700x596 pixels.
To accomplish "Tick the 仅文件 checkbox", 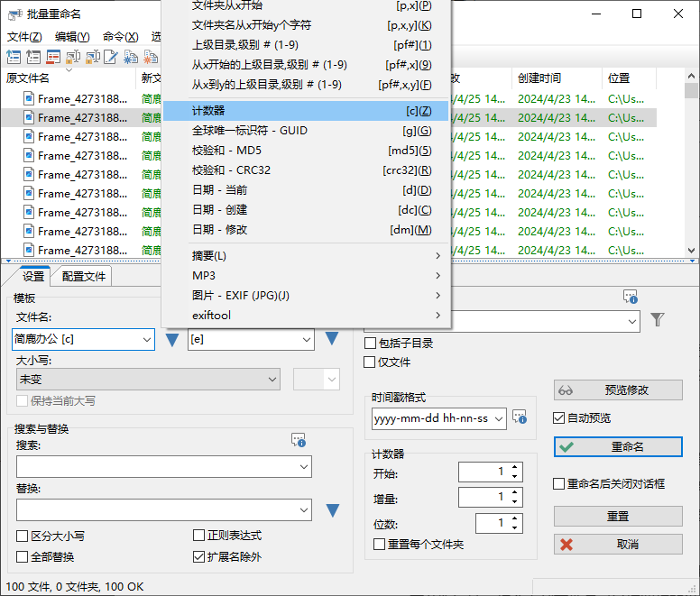I will (369, 362).
